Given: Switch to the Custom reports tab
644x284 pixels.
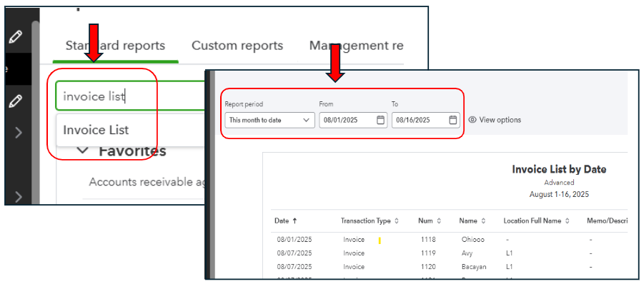Looking at the screenshot, I should pyautogui.click(x=237, y=46).
